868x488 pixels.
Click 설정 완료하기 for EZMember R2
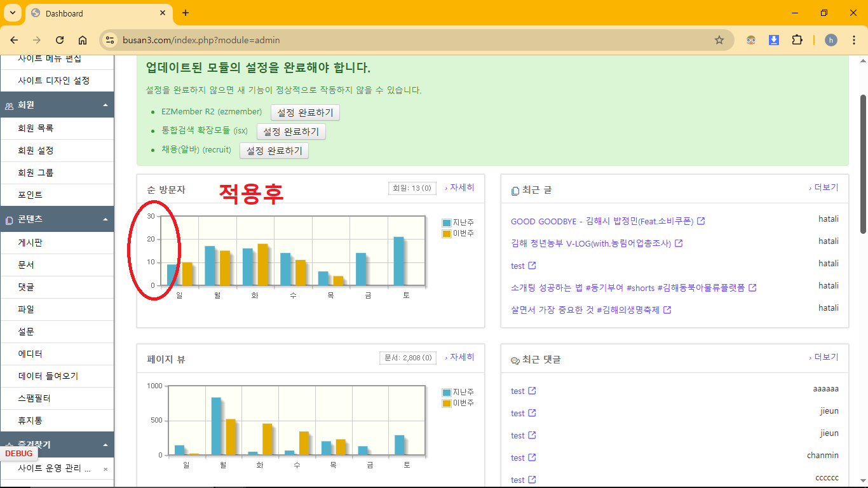306,112
